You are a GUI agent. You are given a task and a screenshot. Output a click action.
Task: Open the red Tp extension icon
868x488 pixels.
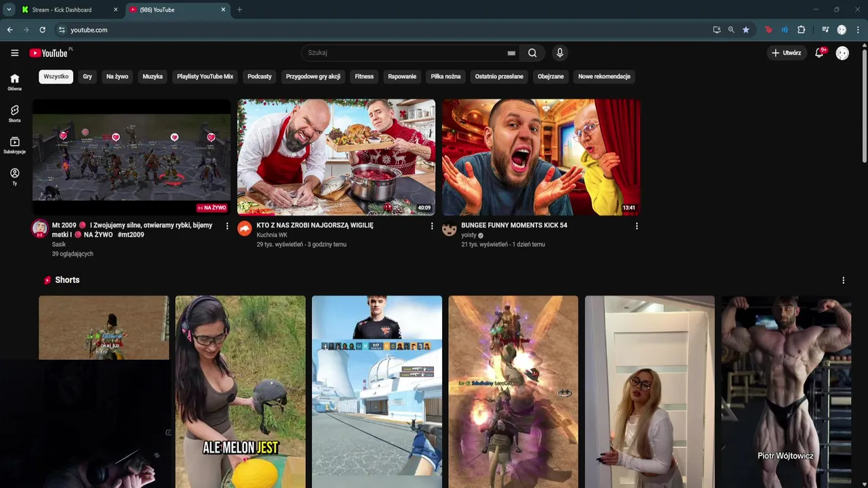pos(768,30)
